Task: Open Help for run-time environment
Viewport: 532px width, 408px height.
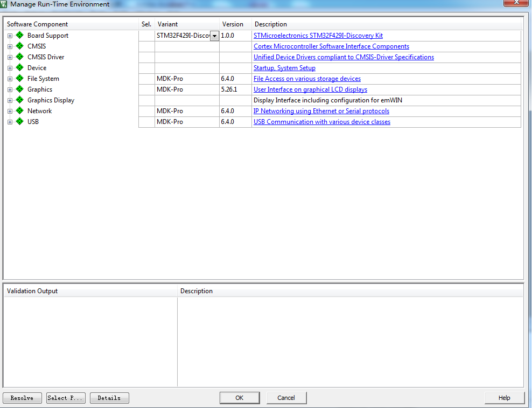Action: (x=504, y=397)
